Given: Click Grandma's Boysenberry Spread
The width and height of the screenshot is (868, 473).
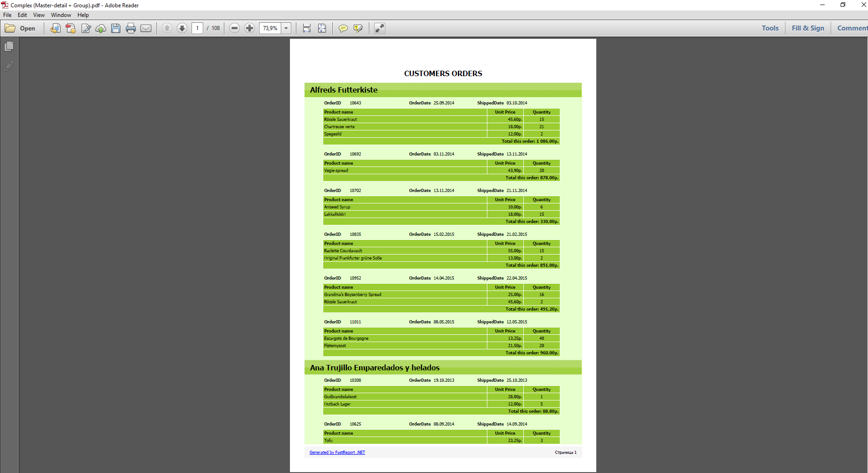Looking at the screenshot, I should coord(353,295).
